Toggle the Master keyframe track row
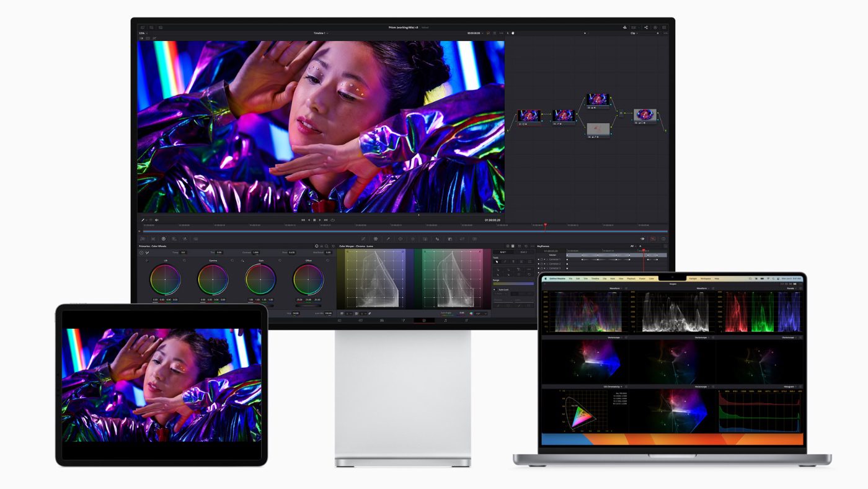Image resolution: width=868 pixels, height=489 pixels. (x=552, y=255)
